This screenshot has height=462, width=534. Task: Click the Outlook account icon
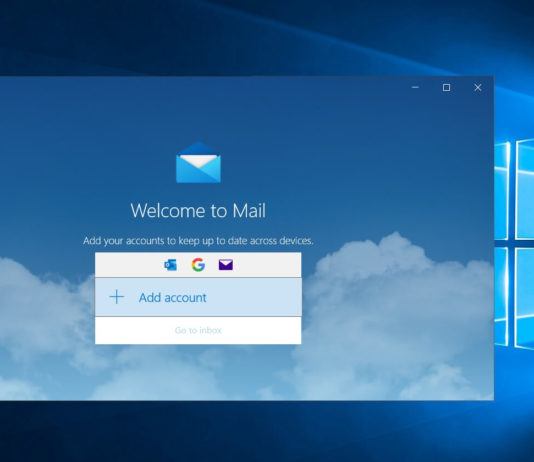[170, 265]
